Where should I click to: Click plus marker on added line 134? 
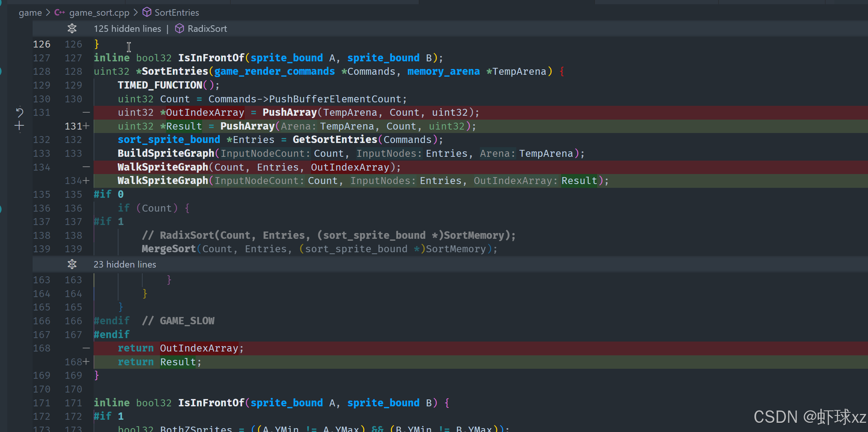tap(86, 181)
